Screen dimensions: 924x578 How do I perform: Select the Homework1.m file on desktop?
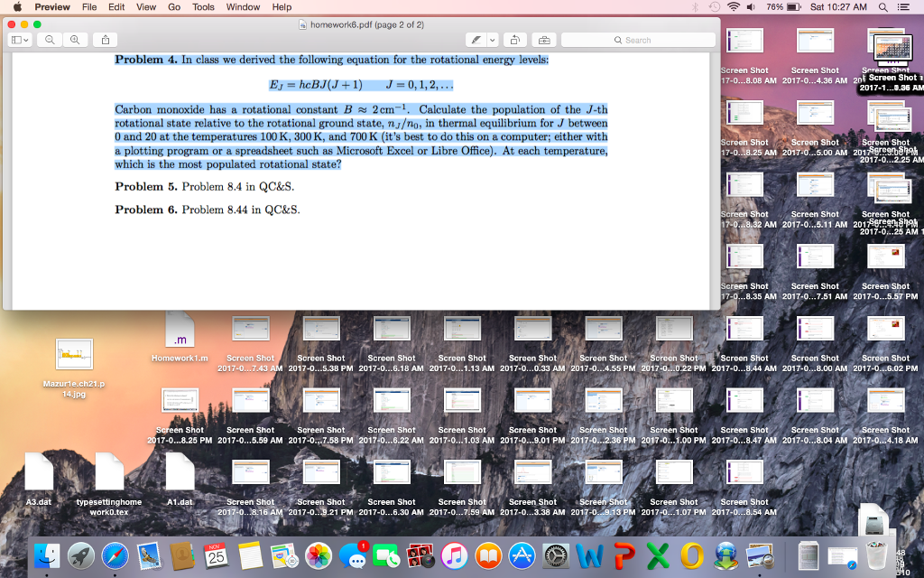click(x=180, y=334)
